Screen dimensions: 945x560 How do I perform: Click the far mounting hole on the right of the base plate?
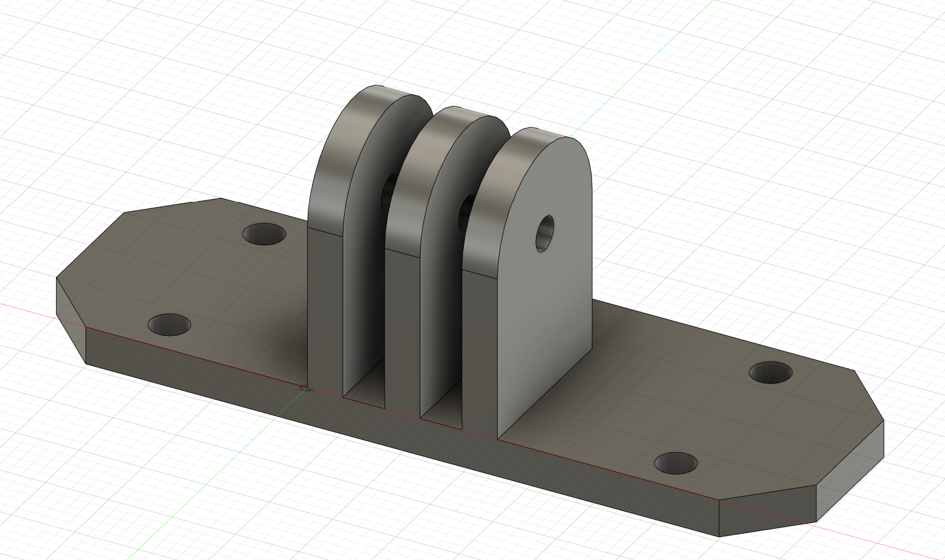[771, 372]
